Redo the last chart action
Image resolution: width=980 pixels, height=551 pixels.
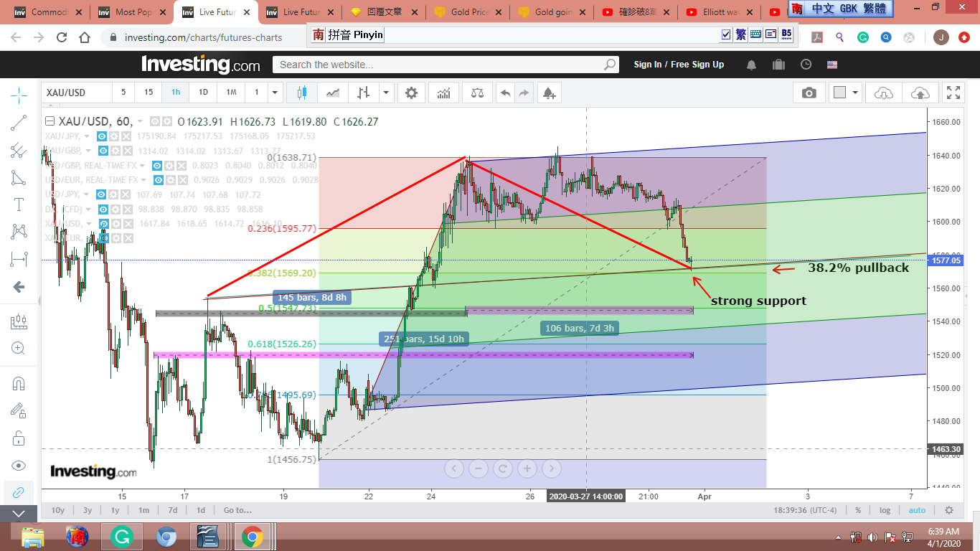(524, 93)
